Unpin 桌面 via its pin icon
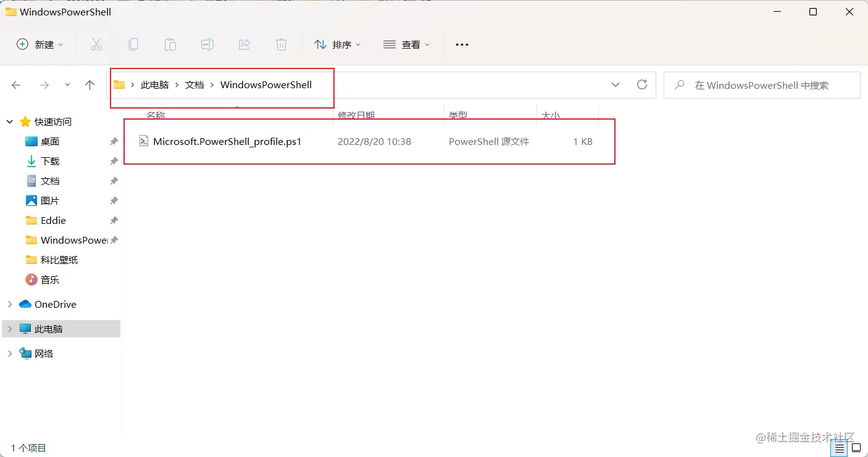Screen dimensions: 868x457 (x=114, y=141)
